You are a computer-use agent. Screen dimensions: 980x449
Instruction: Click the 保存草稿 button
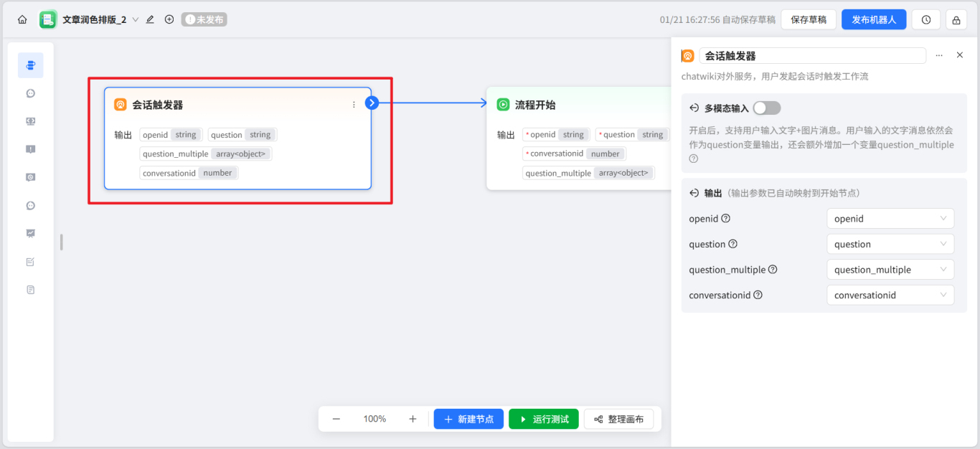point(809,19)
